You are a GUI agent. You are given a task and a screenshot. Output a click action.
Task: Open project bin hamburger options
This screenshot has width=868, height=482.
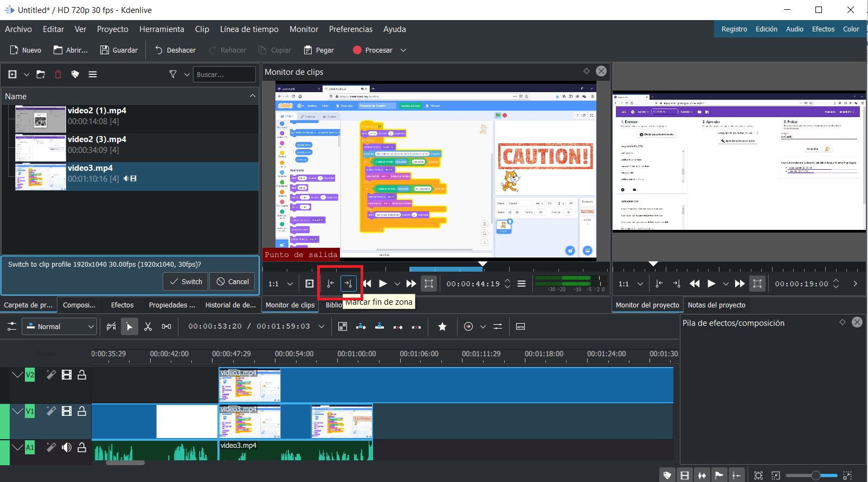click(x=93, y=74)
